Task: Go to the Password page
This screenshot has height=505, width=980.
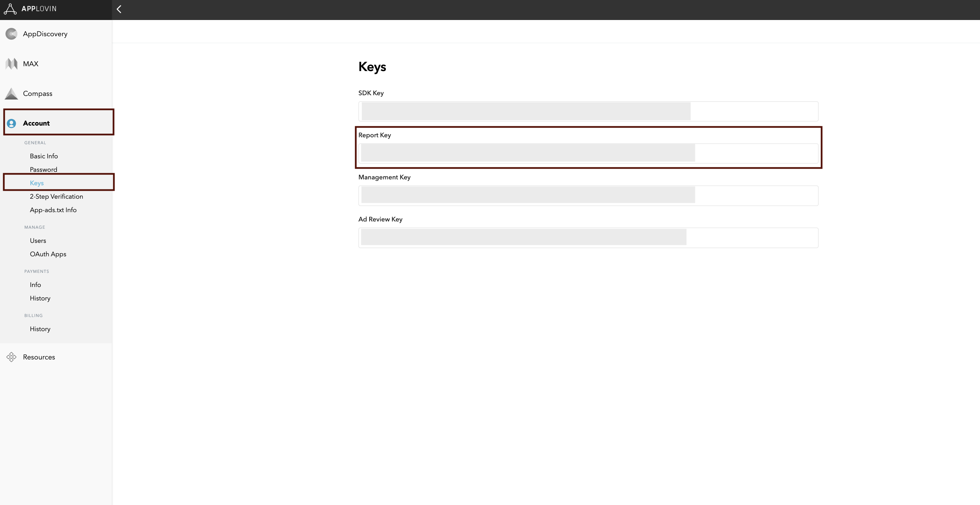Action: coord(43,170)
